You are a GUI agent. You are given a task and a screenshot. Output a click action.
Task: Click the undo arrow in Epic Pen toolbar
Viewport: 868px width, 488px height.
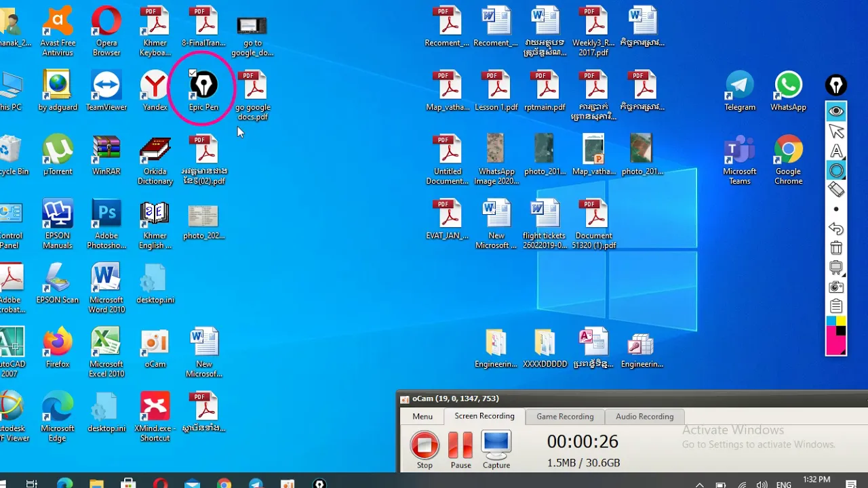coord(836,229)
